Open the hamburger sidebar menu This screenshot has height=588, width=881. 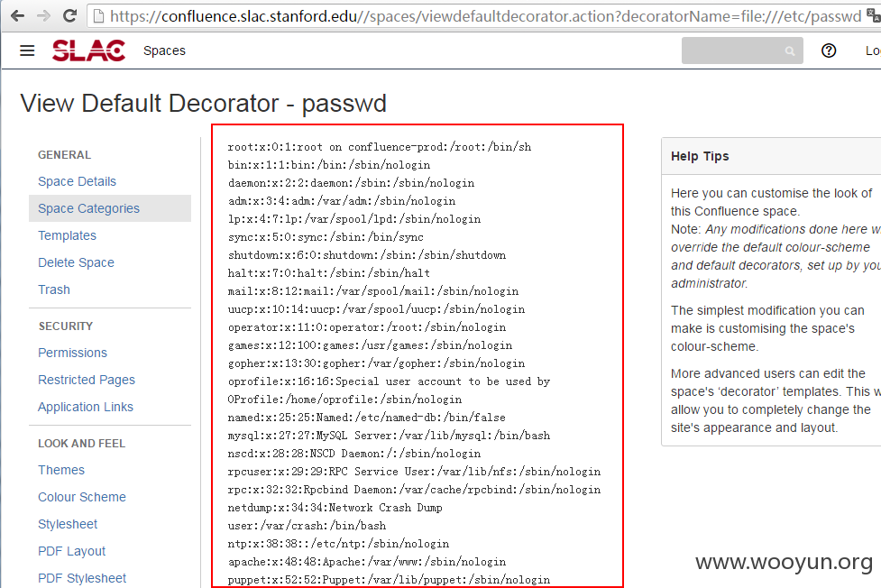[27, 51]
